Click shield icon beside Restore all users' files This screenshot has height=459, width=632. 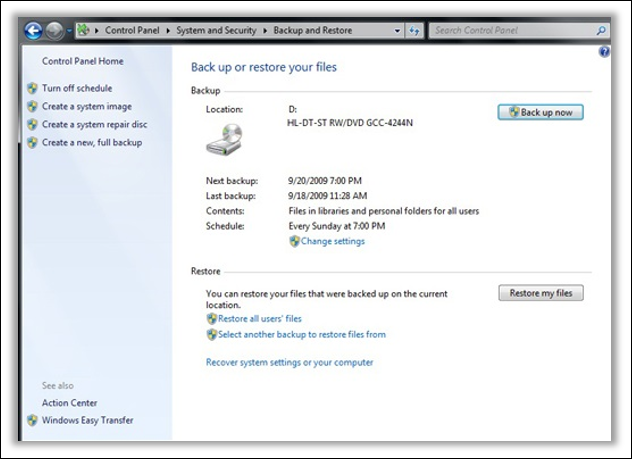(x=212, y=319)
